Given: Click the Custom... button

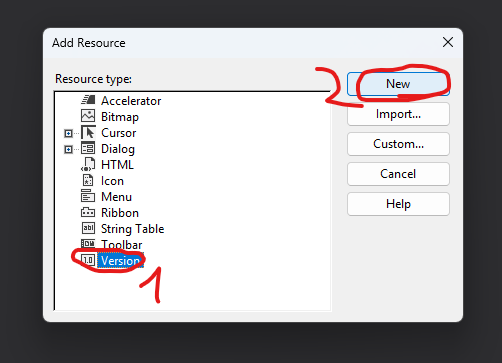Looking at the screenshot, I should [x=398, y=144].
